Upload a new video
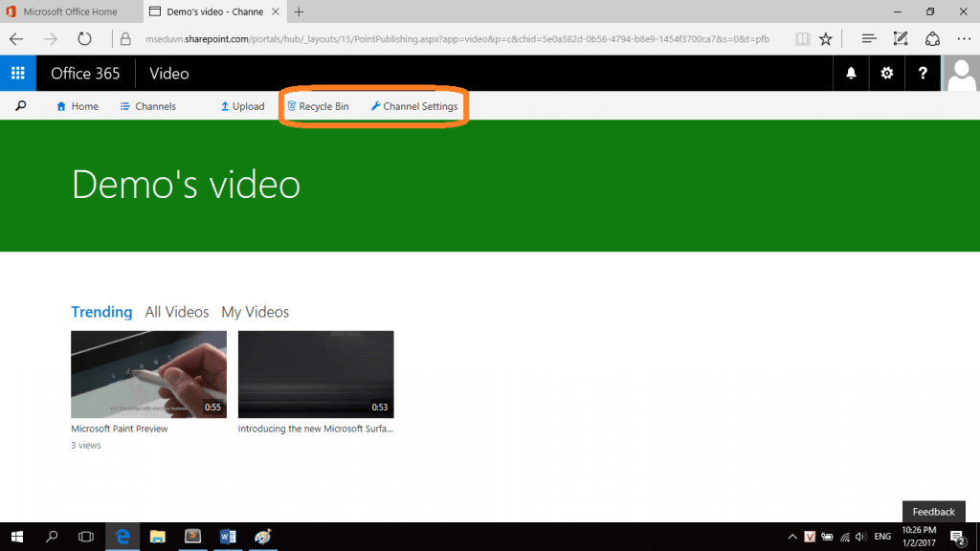980x551 pixels. [x=242, y=106]
